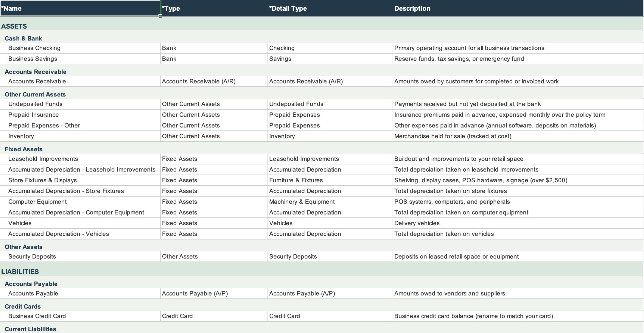Select the Undeposited Funds name cell
The width and height of the screenshot is (644, 333).
[x=80, y=104]
